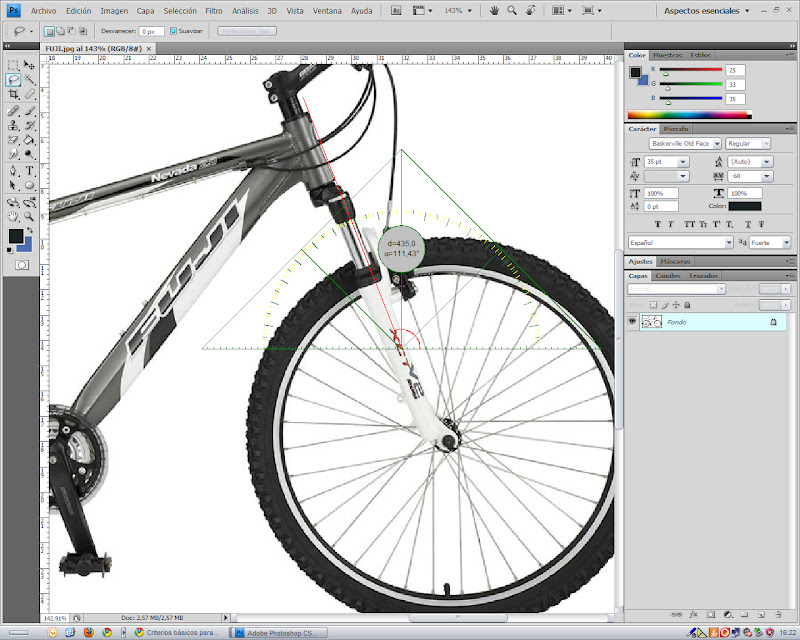Select the Hand tool in toolbox
Screen dimensions: 800x640
tap(13, 216)
